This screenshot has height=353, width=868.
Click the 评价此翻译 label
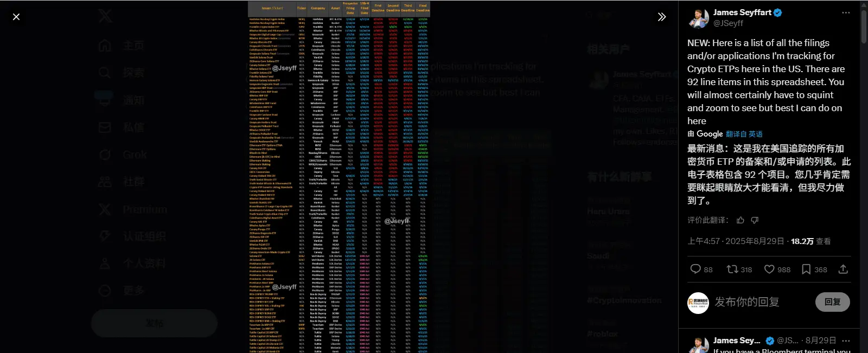708,220
